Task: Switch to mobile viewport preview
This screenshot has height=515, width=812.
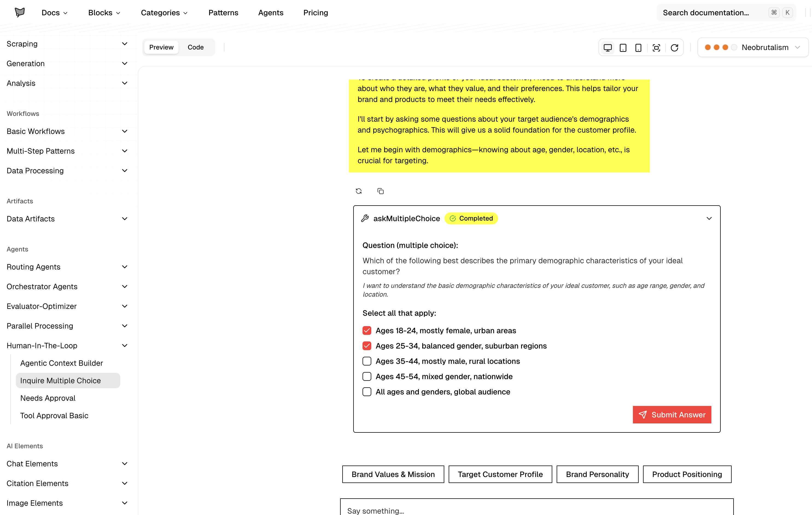Action: (x=638, y=48)
